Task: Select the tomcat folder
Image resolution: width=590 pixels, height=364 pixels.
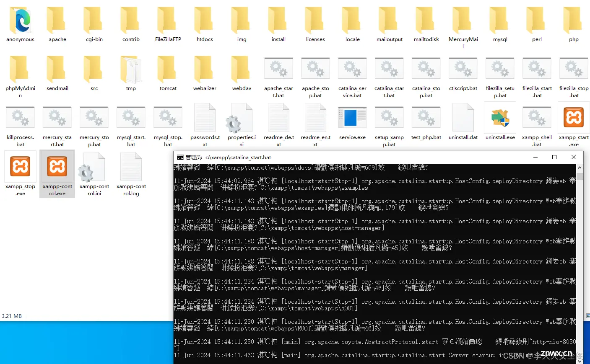Action: [x=168, y=73]
